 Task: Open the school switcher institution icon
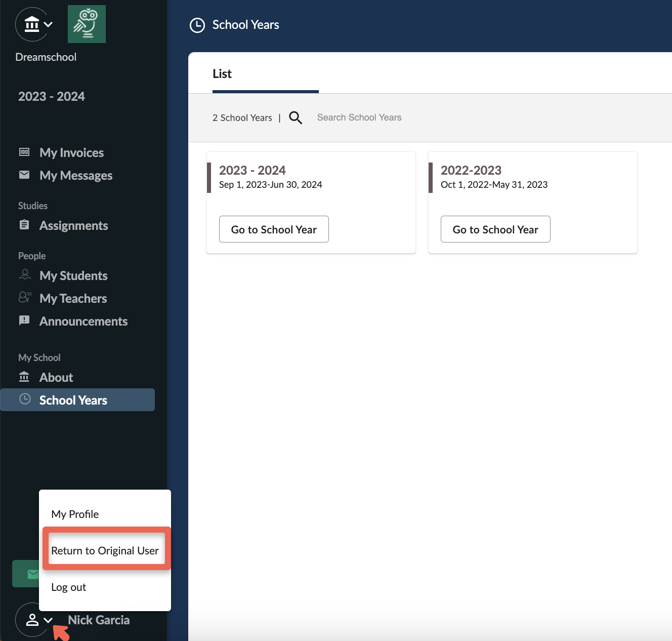coord(33,24)
